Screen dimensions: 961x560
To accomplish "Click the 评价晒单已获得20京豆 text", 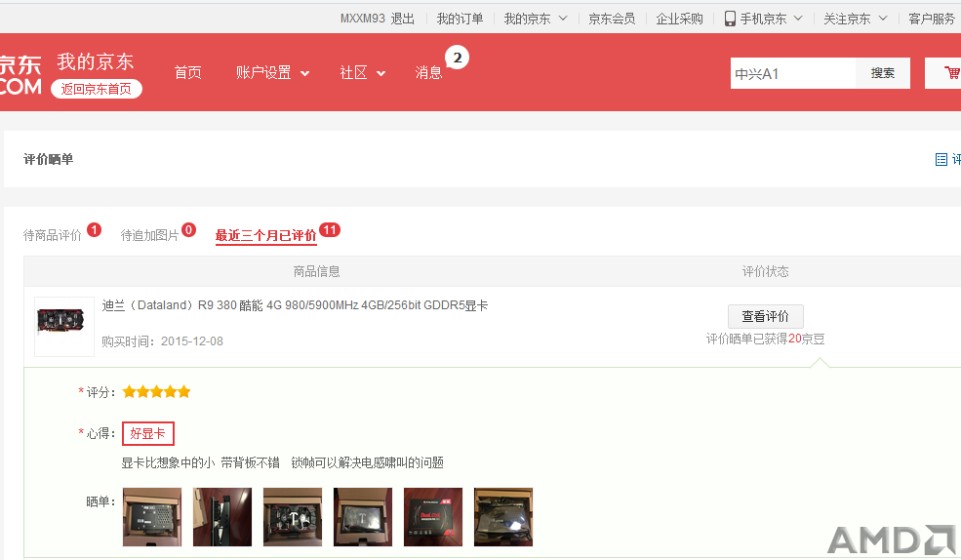I will (766, 339).
